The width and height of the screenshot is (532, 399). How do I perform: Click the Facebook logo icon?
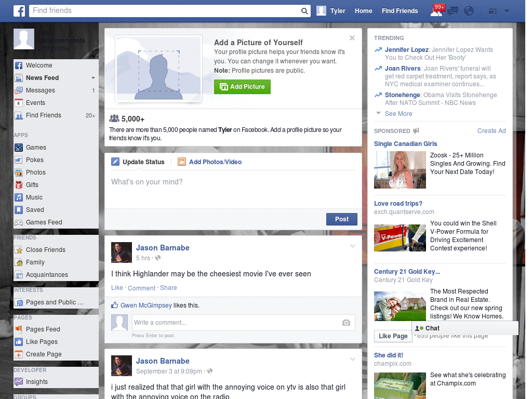click(x=19, y=11)
